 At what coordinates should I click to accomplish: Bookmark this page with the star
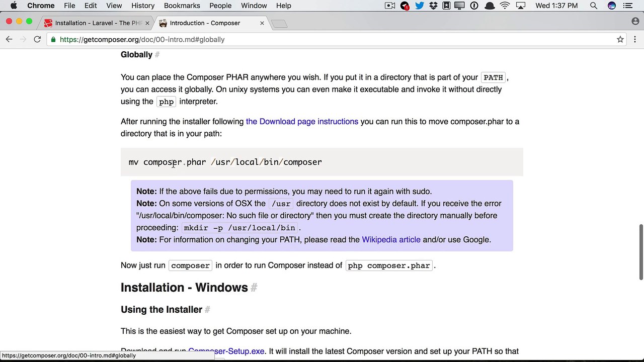coord(620,39)
